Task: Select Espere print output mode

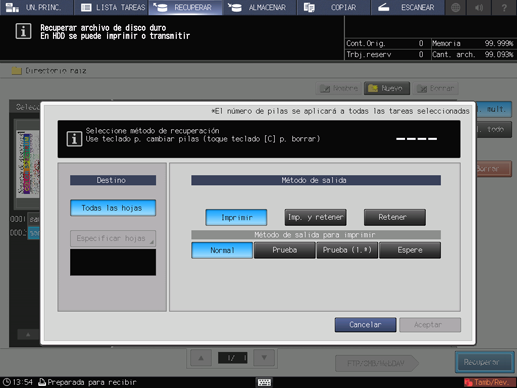Action: tap(410, 250)
